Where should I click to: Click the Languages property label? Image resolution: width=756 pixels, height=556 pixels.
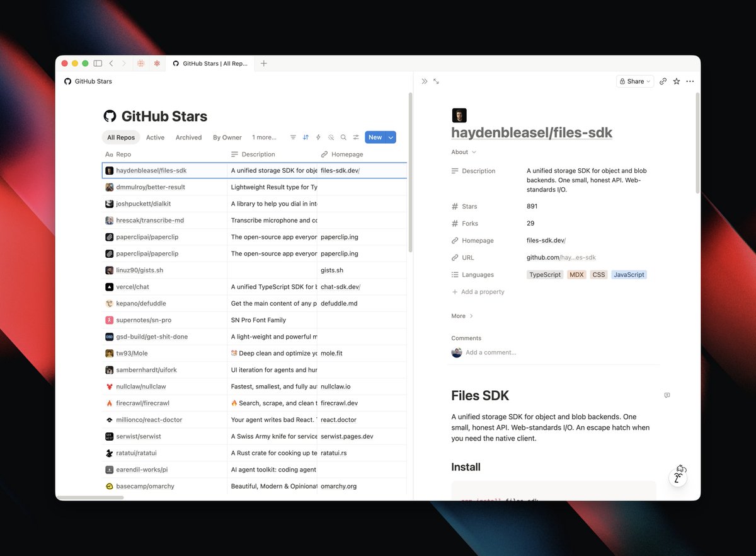(473, 275)
